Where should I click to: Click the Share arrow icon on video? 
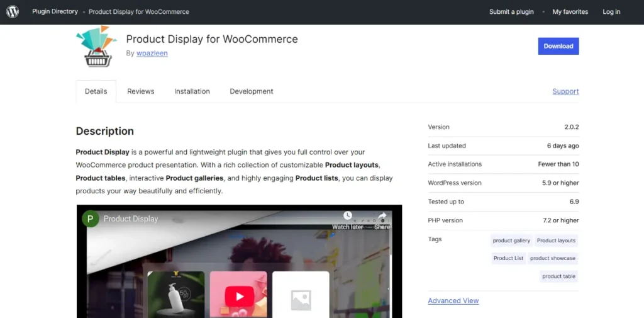click(x=382, y=215)
